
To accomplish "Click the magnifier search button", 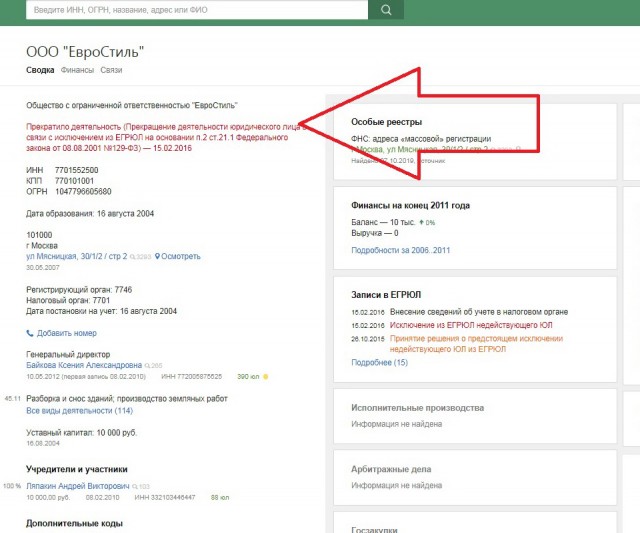I will pos(386,10).
